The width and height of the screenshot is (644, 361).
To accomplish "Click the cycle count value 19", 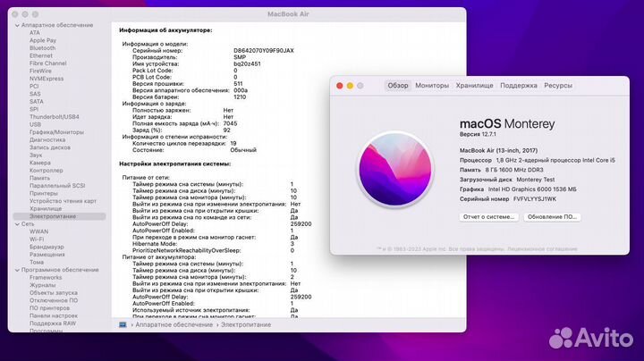I will click(x=233, y=144).
